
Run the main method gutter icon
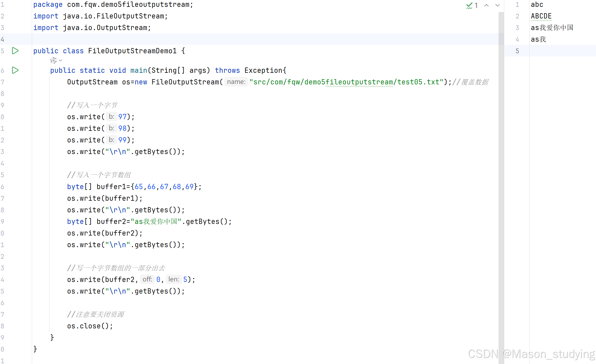point(15,70)
